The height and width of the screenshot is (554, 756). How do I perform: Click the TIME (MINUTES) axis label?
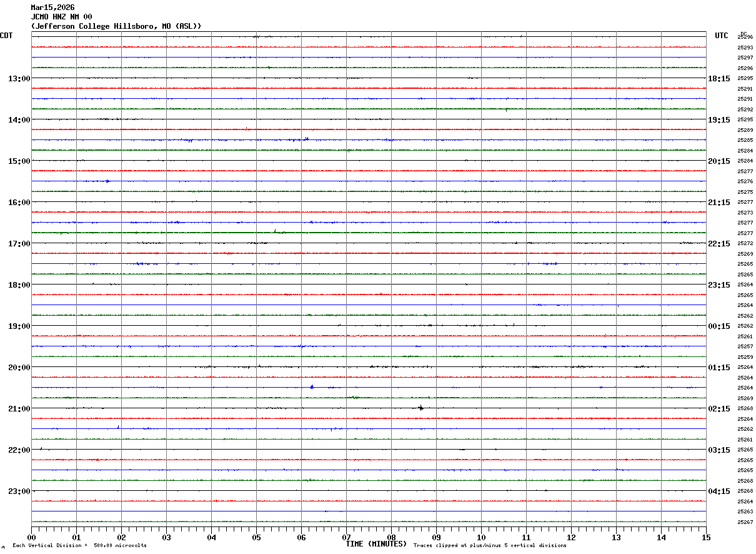pyautogui.click(x=376, y=544)
